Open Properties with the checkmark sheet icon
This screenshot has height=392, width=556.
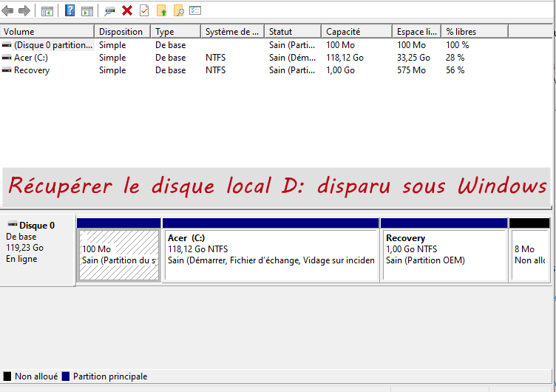click(x=144, y=10)
